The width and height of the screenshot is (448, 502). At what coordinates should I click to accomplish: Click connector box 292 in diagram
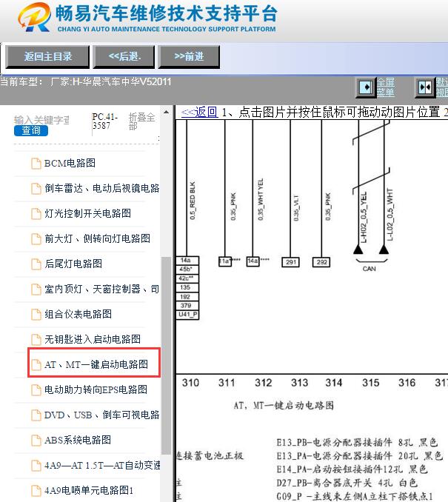321,262
